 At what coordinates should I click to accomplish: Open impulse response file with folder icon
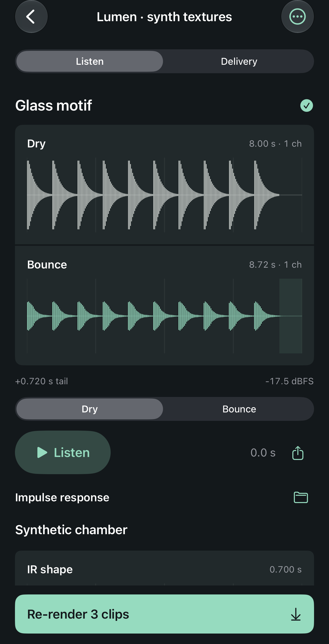coord(301,497)
